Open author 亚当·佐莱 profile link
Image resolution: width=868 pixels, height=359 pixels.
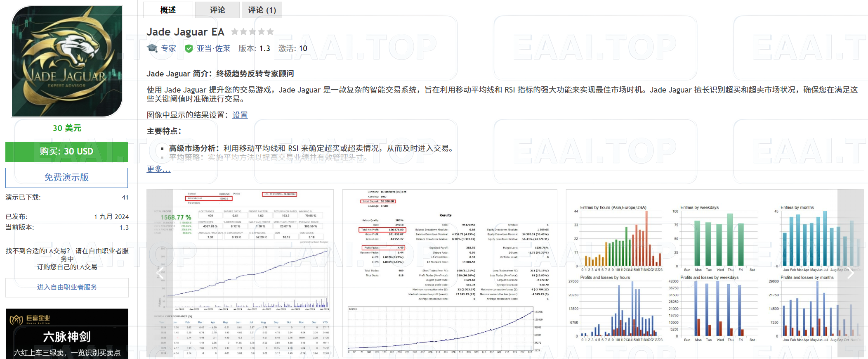point(213,48)
